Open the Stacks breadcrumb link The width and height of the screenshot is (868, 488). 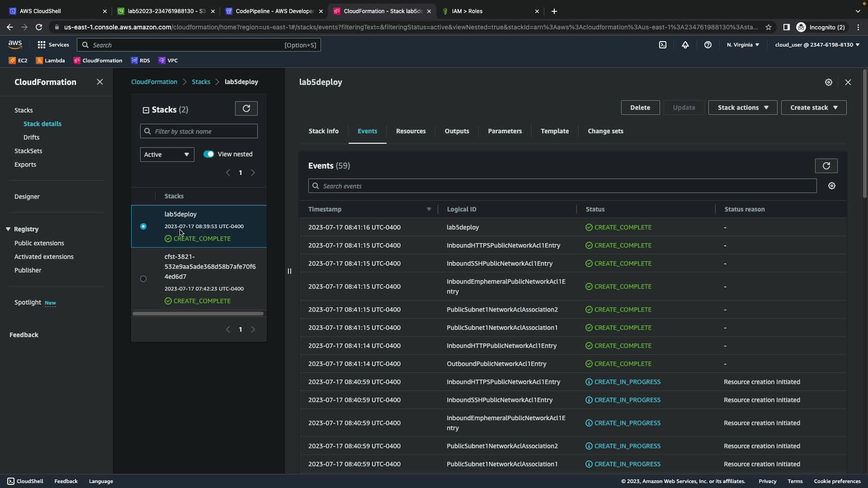[x=201, y=82]
